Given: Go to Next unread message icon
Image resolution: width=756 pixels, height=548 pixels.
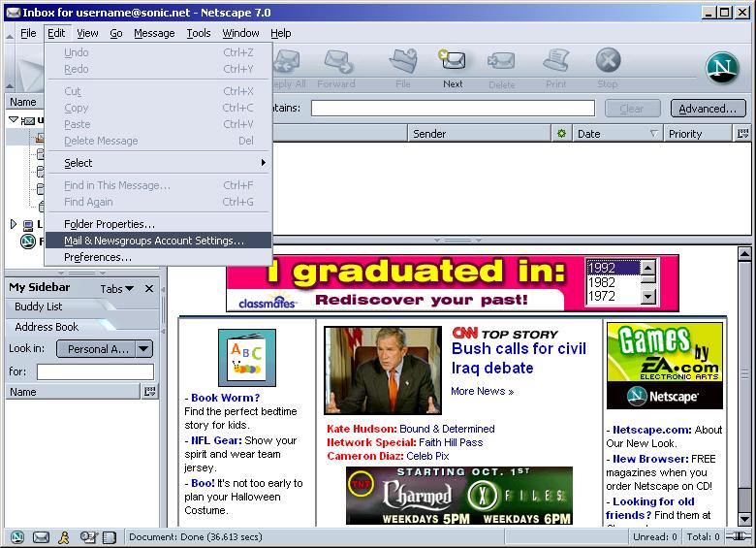Looking at the screenshot, I should [453, 60].
